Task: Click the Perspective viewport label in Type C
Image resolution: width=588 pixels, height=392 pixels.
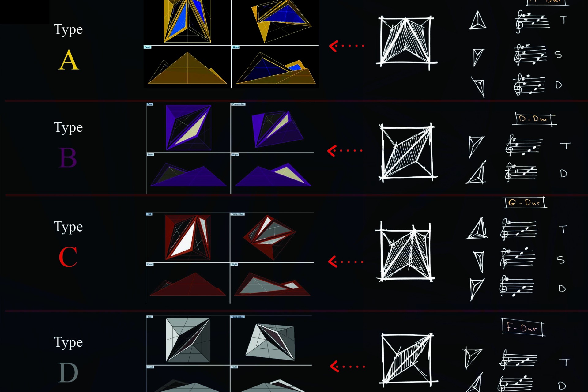Action: pyautogui.click(x=238, y=214)
